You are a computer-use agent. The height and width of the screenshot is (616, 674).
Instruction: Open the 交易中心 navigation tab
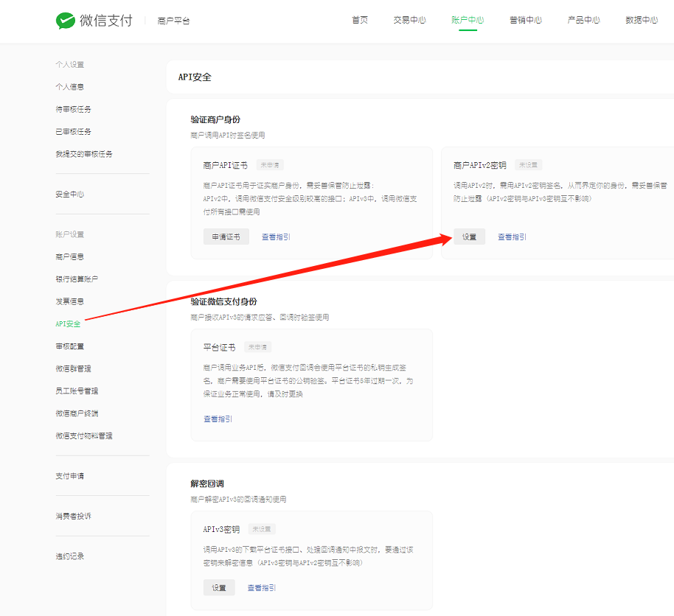[x=409, y=20]
